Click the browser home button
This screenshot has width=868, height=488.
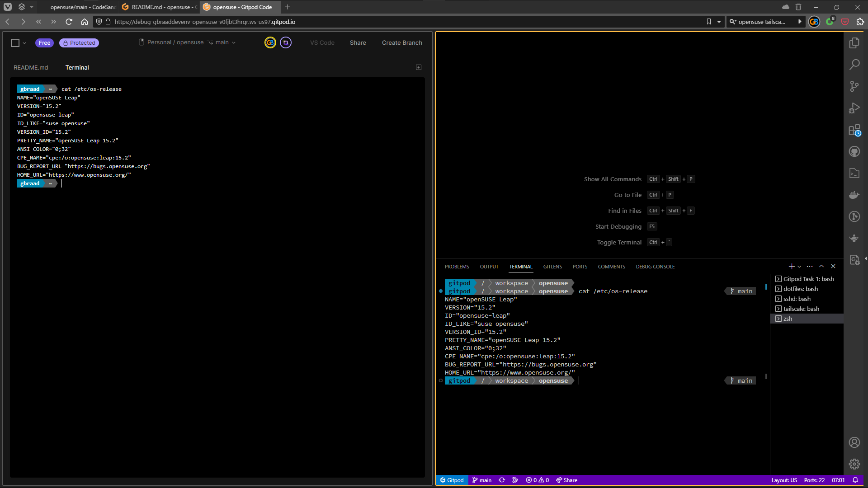[x=85, y=22]
